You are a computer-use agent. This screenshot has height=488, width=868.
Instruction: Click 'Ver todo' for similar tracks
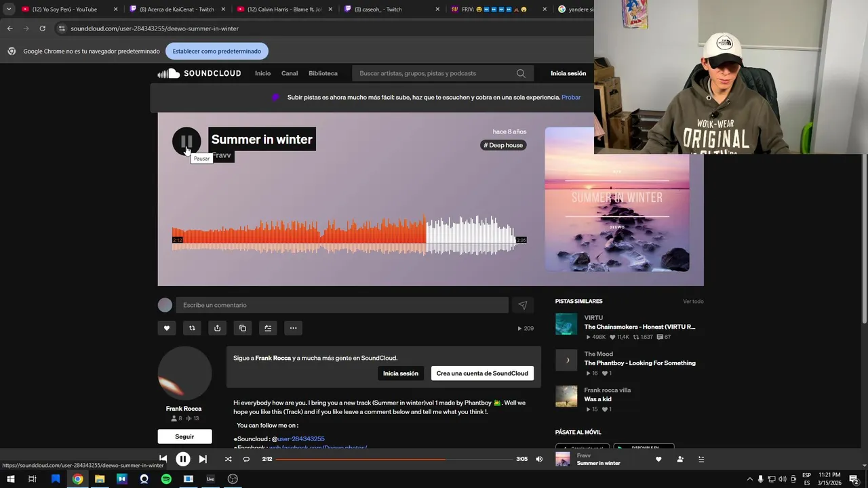click(693, 302)
